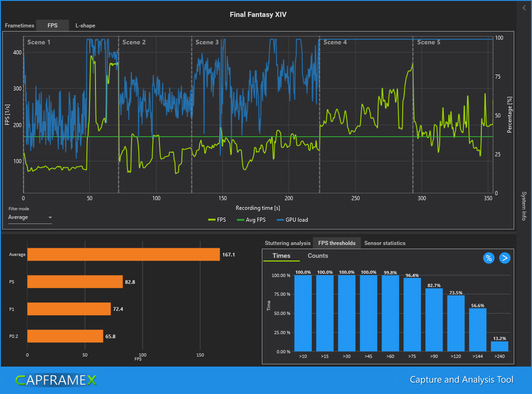This screenshot has height=394, width=532.
Task: Click the Percentage [%] axis label
Action: (x=509, y=115)
